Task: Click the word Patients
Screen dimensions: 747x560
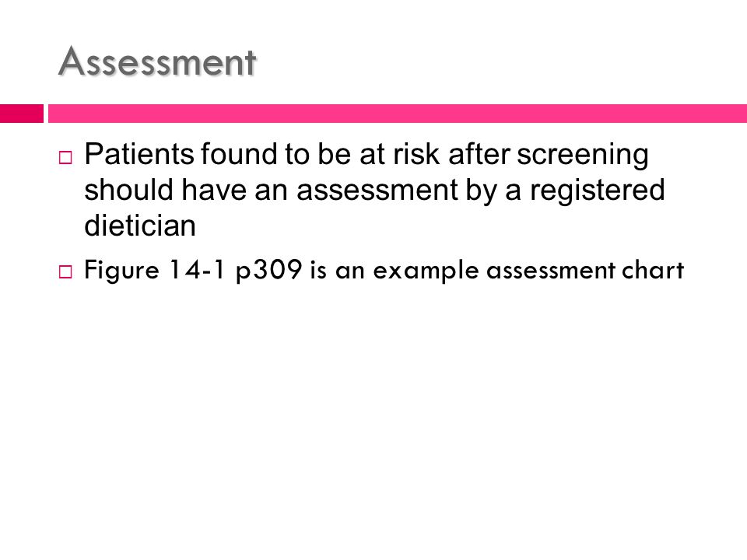Action: (139, 154)
